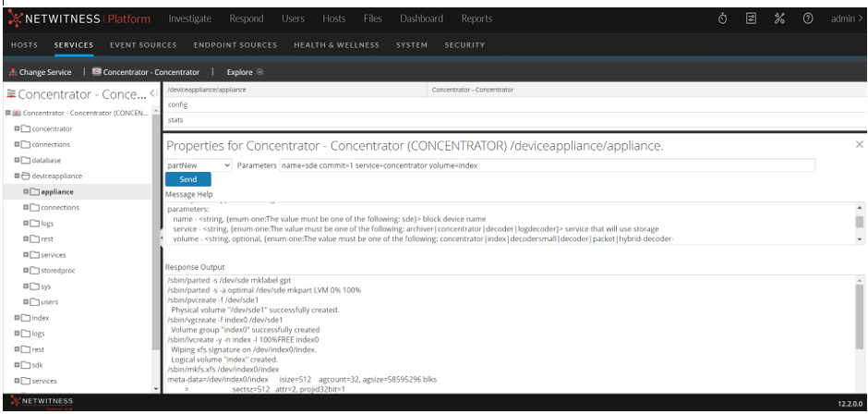868x414 pixels.
Task: Switch to the EVENT SOURCES tab
Action: [143, 45]
